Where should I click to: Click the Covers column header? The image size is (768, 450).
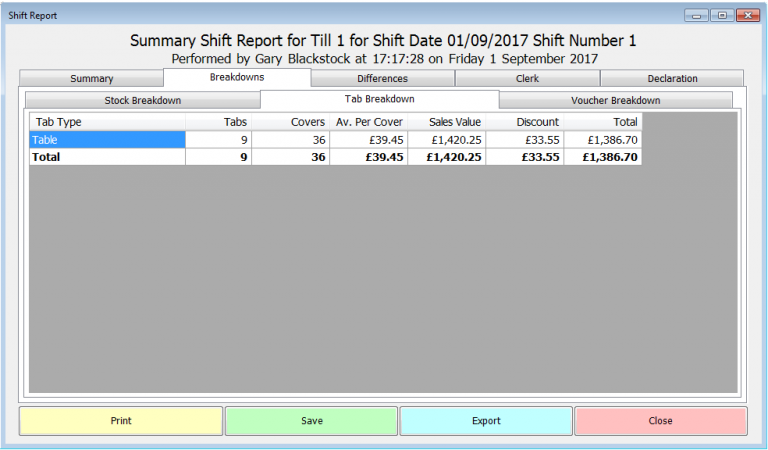click(291, 122)
